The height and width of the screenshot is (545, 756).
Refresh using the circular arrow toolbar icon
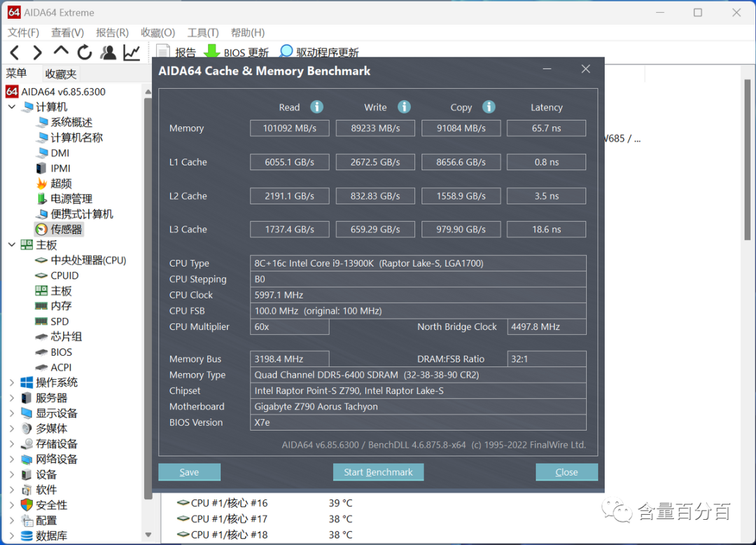coord(85,52)
